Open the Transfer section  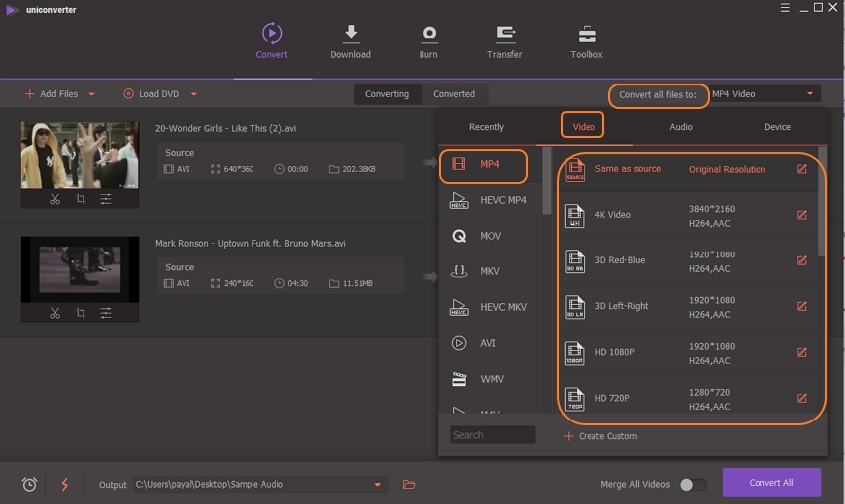[504, 41]
